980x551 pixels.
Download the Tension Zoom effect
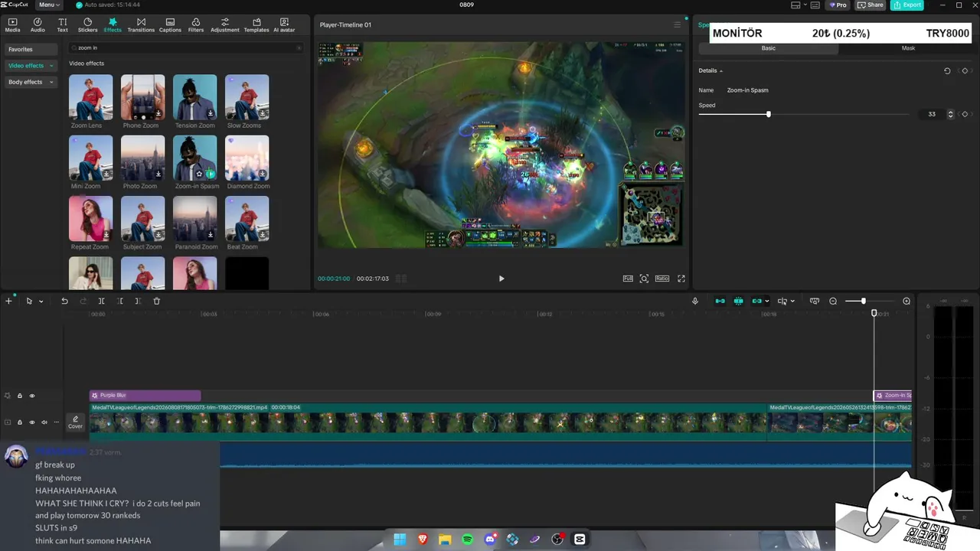tap(211, 114)
